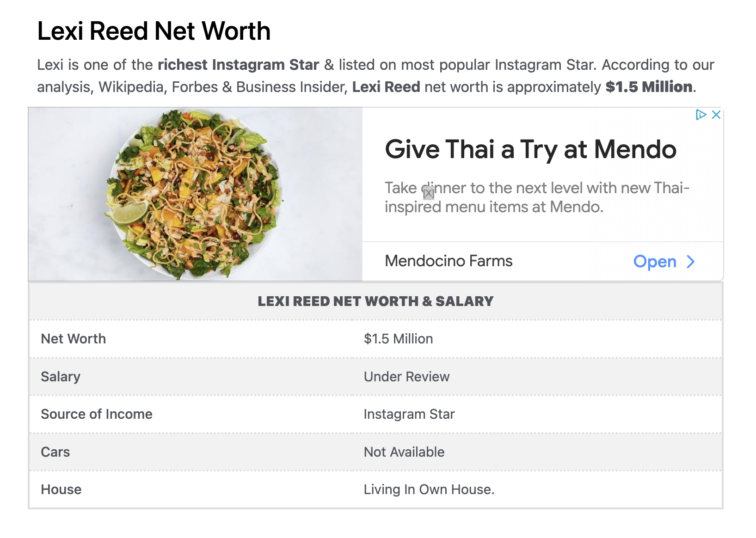756x538 pixels.
Task: Click the Cars 'Not Available' value
Action: pos(404,452)
